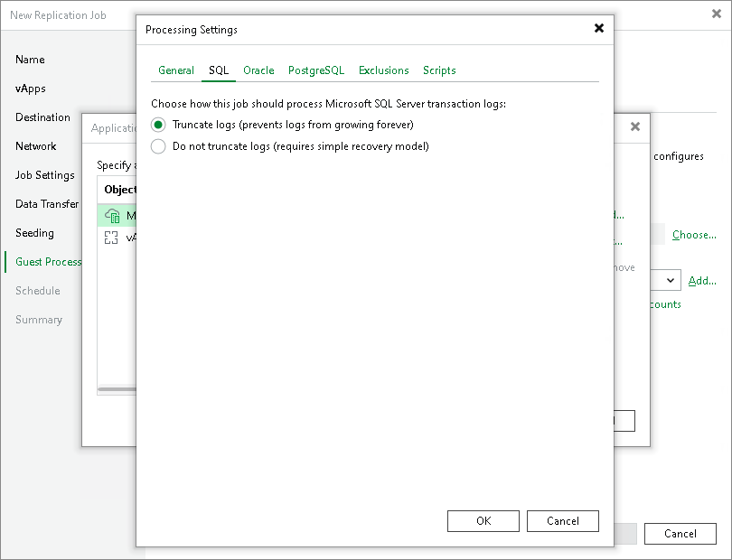Click the horizontal scrollbar in object list
This screenshot has width=732, height=560.
[117, 388]
